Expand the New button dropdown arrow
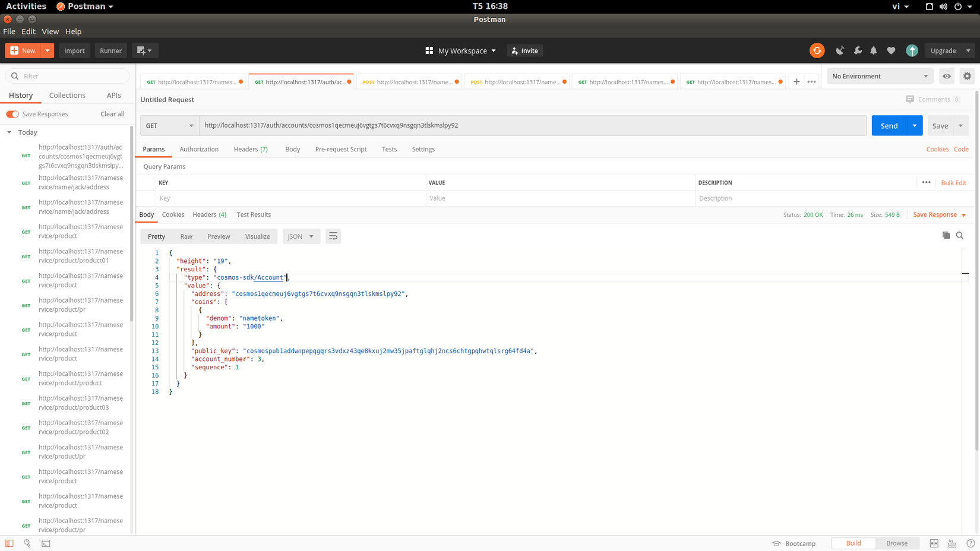Screen dimensions: 980x551 point(48,50)
